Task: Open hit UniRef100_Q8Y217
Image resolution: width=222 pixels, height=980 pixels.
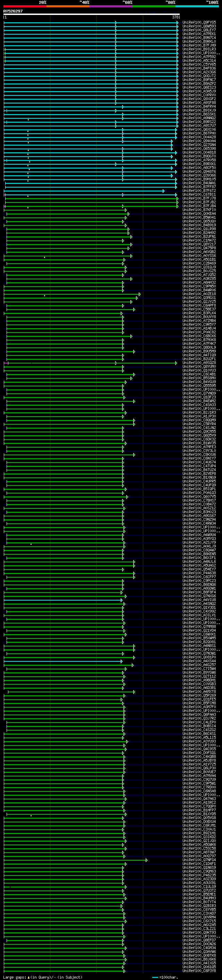Action: click(199, 244)
